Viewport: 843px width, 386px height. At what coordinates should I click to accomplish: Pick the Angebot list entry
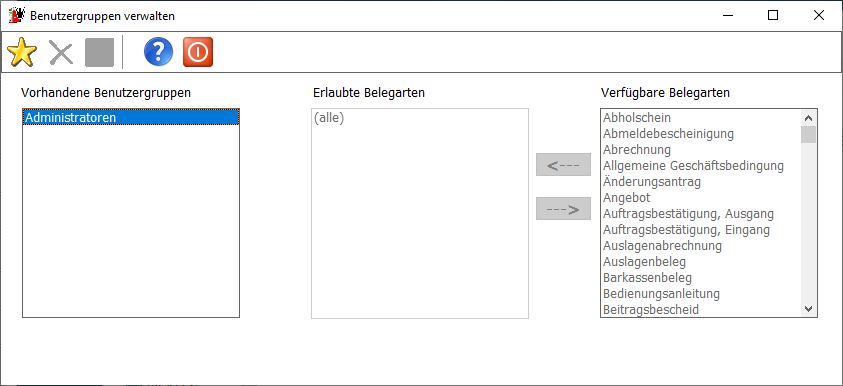point(626,198)
